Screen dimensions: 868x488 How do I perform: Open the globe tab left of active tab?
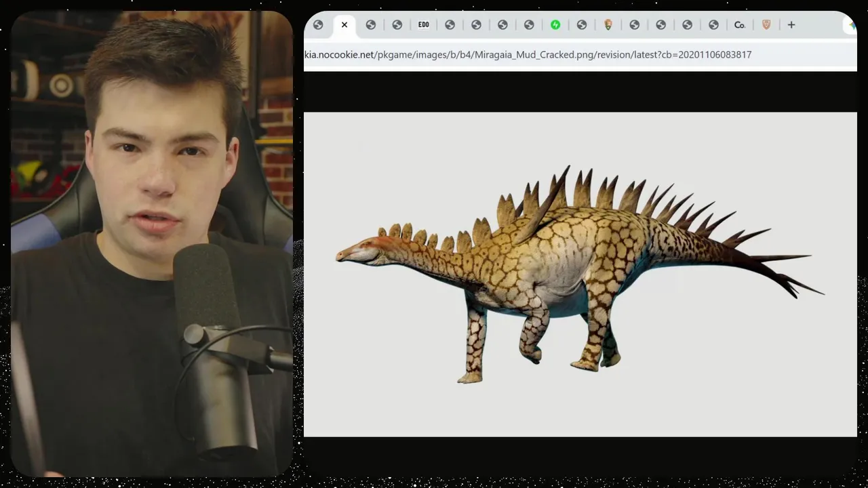318,25
